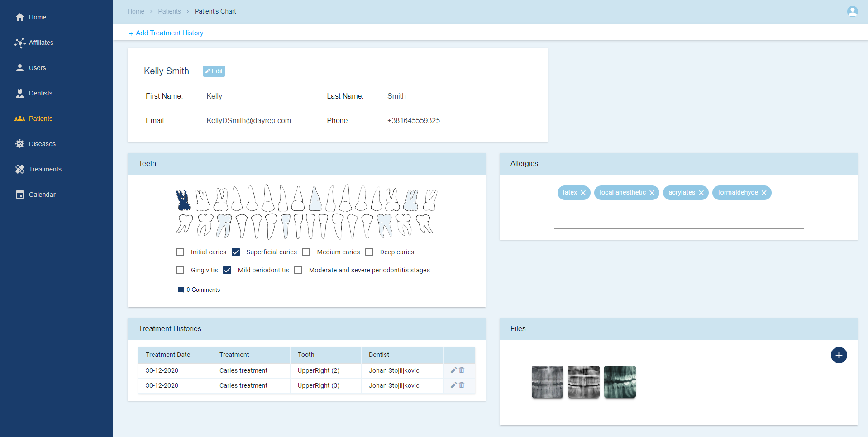868x437 pixels.
Task: Click Add Treatment History link
Action: [166, 33]
